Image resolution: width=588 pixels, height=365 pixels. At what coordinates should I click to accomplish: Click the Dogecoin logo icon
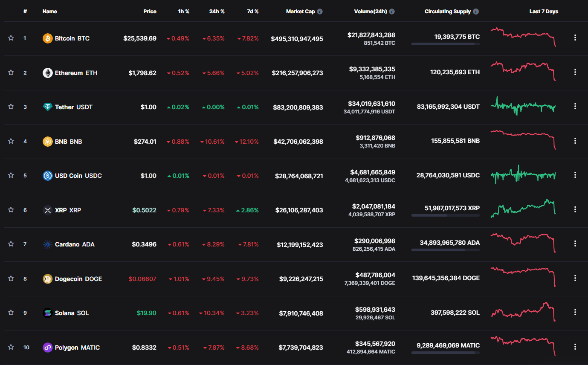coord(48,279)
